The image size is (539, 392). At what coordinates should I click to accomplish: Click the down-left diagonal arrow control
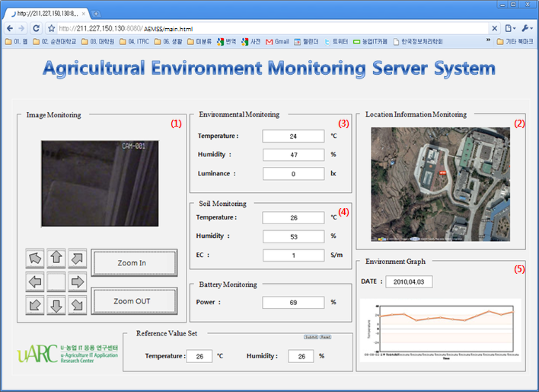click(x=35, y=305)
